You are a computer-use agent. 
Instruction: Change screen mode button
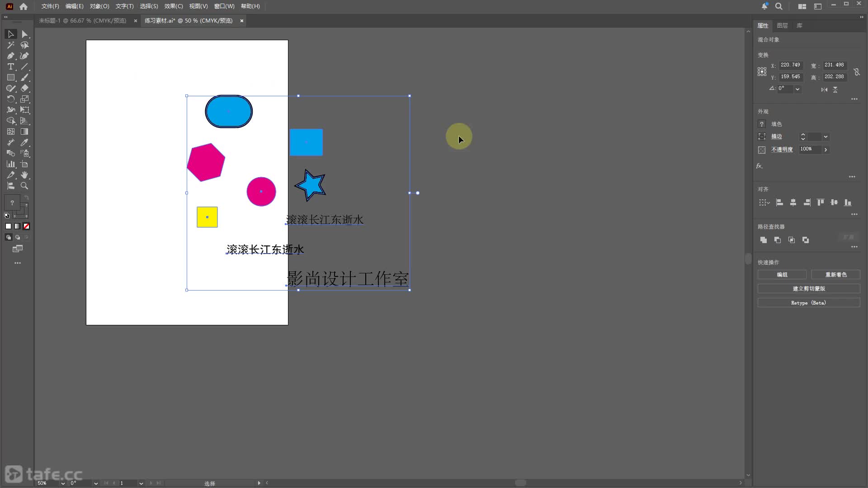[18, 249]
